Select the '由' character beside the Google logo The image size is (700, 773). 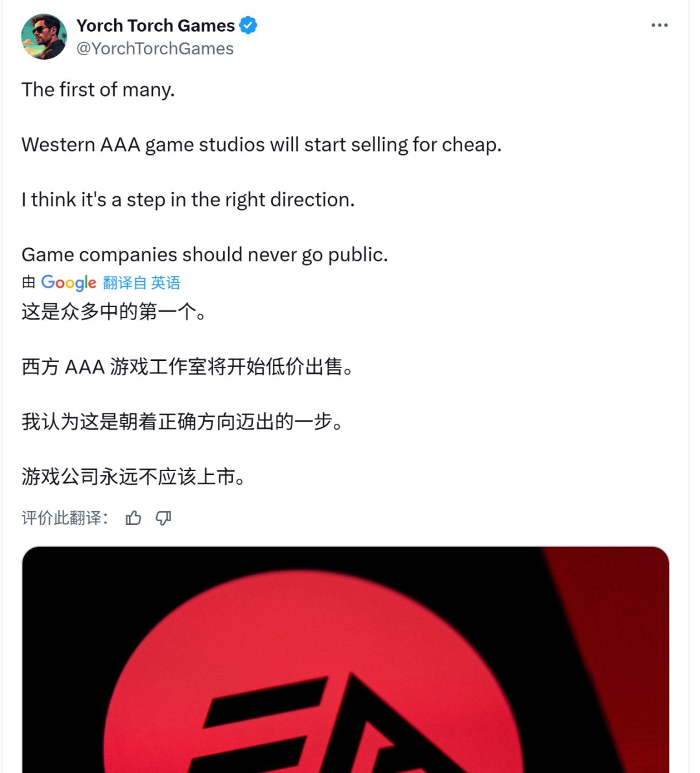[x=27, y=283]
